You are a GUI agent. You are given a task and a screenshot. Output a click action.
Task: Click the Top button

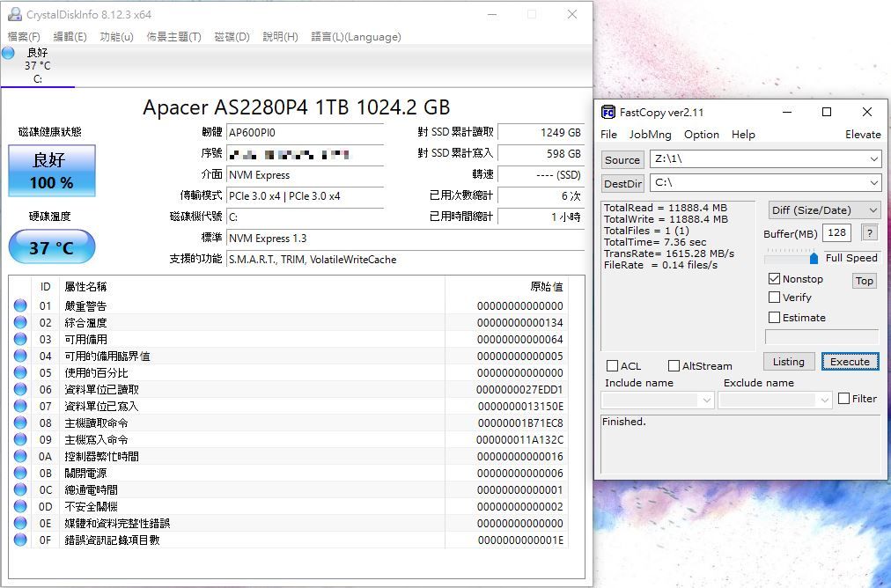click(x=865, y=281)
